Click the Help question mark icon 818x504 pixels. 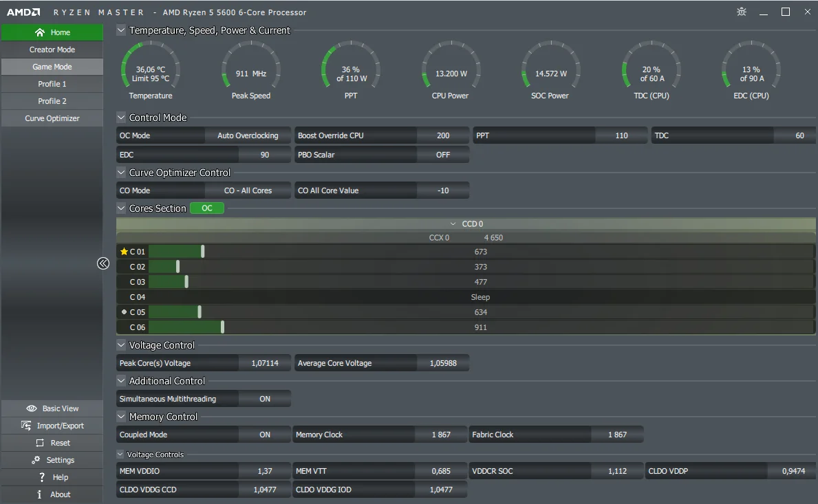[42, 477]
